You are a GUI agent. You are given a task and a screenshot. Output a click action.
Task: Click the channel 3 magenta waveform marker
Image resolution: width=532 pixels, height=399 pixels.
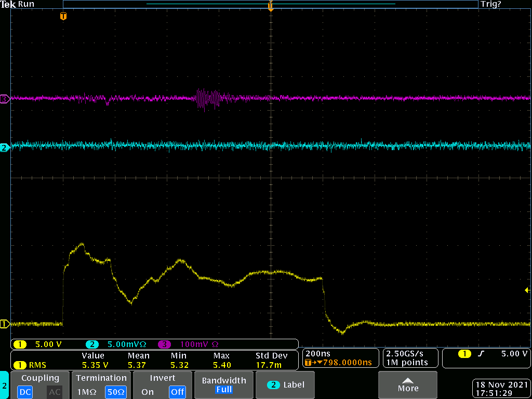pyautogui.click(x=5, y=99)
